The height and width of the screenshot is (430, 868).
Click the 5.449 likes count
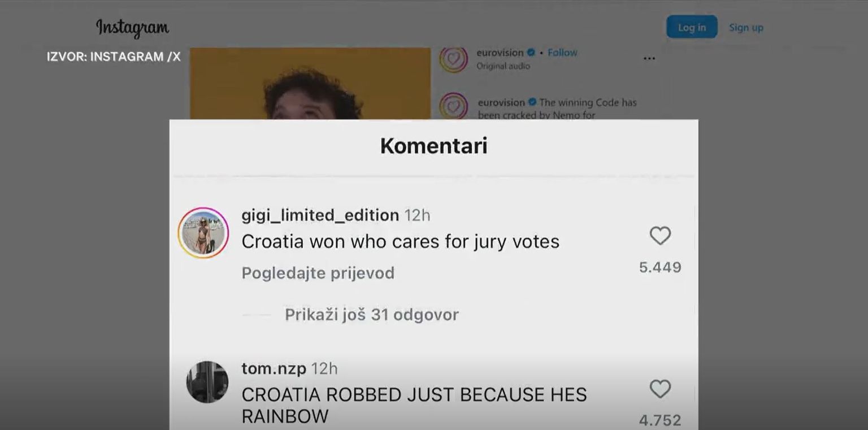(x=660, y=267)
